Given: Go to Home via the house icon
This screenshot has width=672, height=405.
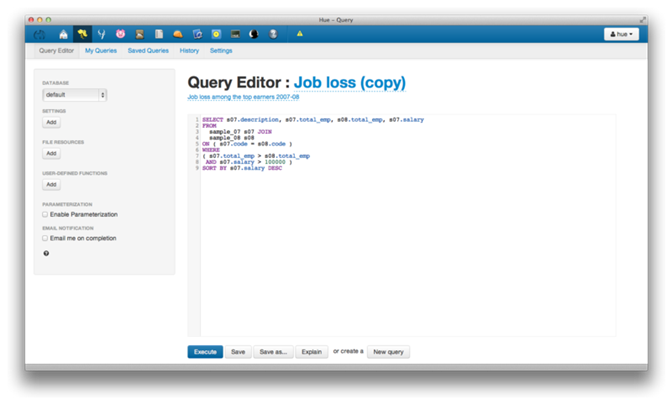Looking at the screenshot, I should pyautogui.click(x=63, y=34).
